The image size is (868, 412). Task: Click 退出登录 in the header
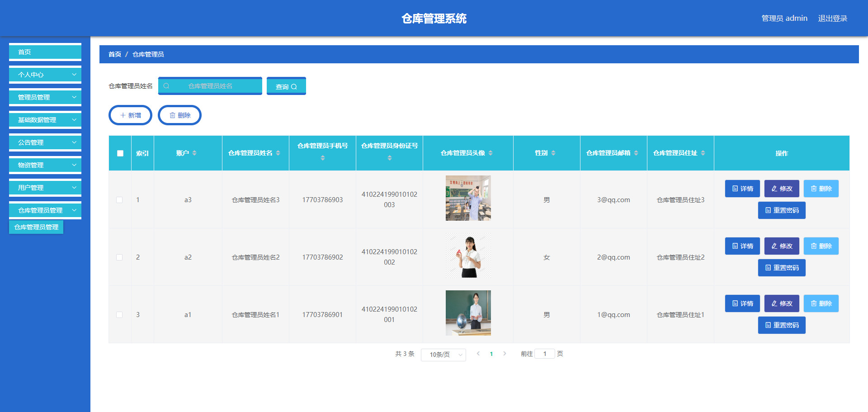pos(832,18)
